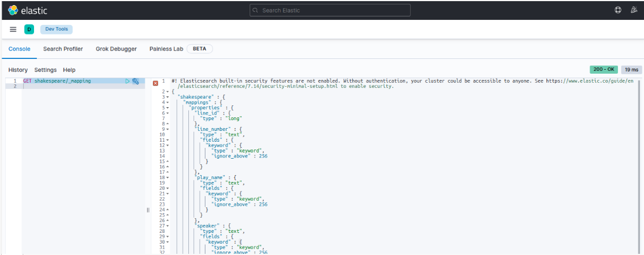
Task: Collapse the "play_name" fold on line 18
Action: pos(167,177)
